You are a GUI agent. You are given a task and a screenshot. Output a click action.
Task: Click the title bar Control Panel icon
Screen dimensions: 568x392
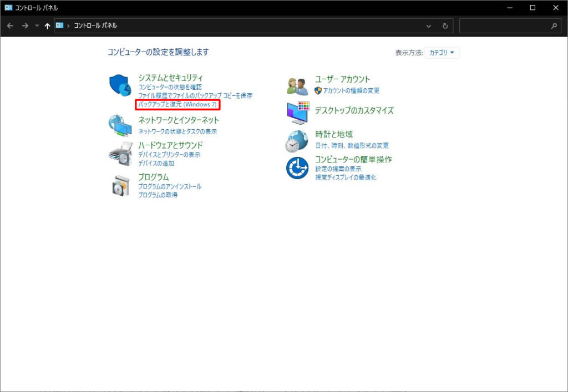point(8,8)
